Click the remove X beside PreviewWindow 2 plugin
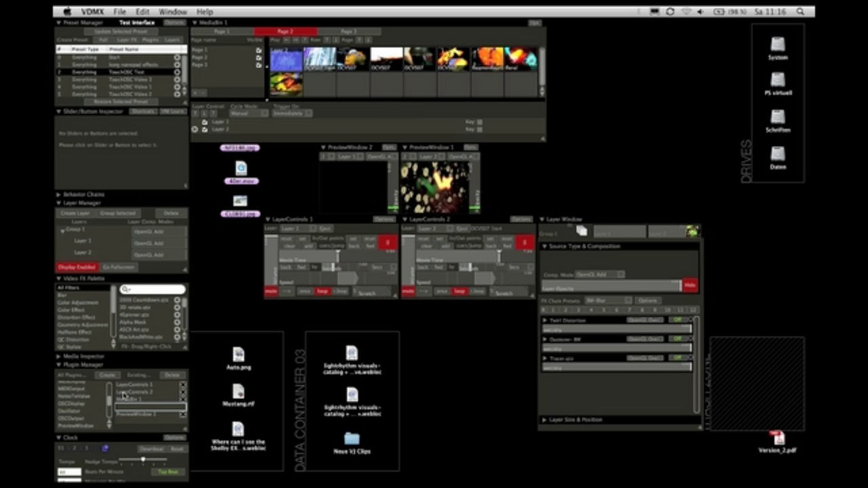Viewport: 868px width, 488px height. coord(183,414)
